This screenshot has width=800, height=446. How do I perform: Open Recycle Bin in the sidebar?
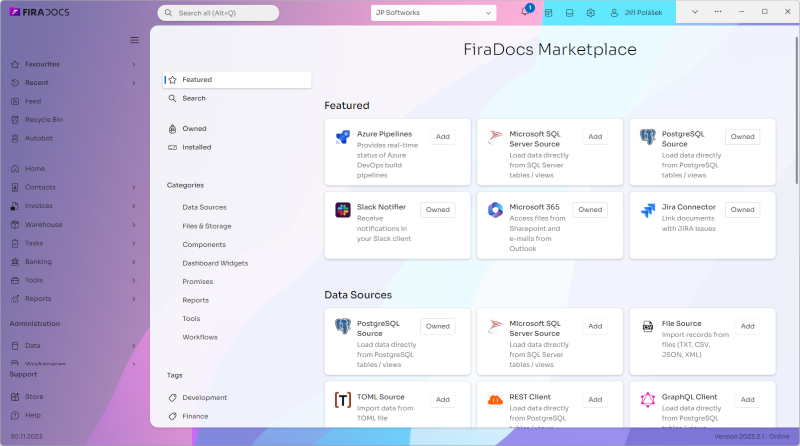44,120
